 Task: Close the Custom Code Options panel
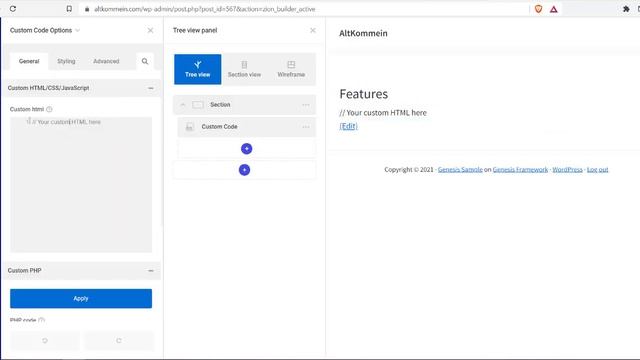pos(150,30)
